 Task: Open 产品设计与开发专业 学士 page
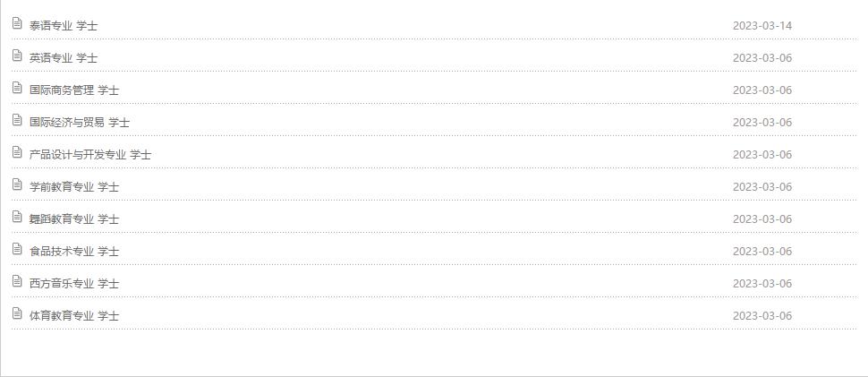pyautogui.click(x=90, y=155)
